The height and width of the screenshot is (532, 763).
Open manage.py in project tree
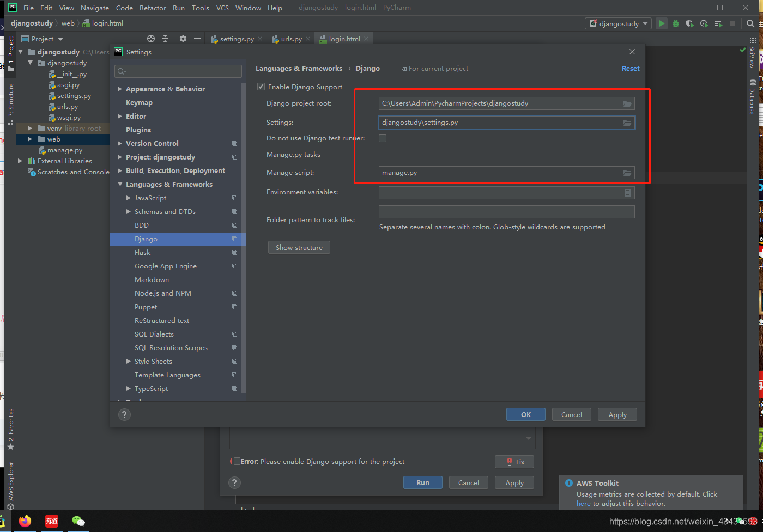pos(64,150)
